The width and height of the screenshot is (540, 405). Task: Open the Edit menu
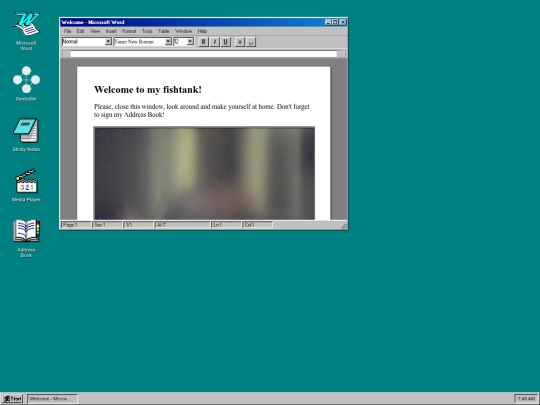(80, 31)
